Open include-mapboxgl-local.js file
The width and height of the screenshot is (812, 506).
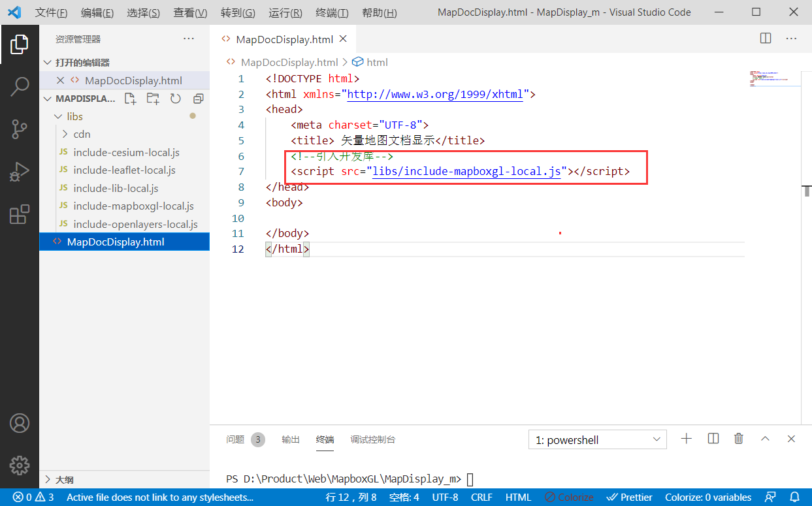[x=124, y=206]
